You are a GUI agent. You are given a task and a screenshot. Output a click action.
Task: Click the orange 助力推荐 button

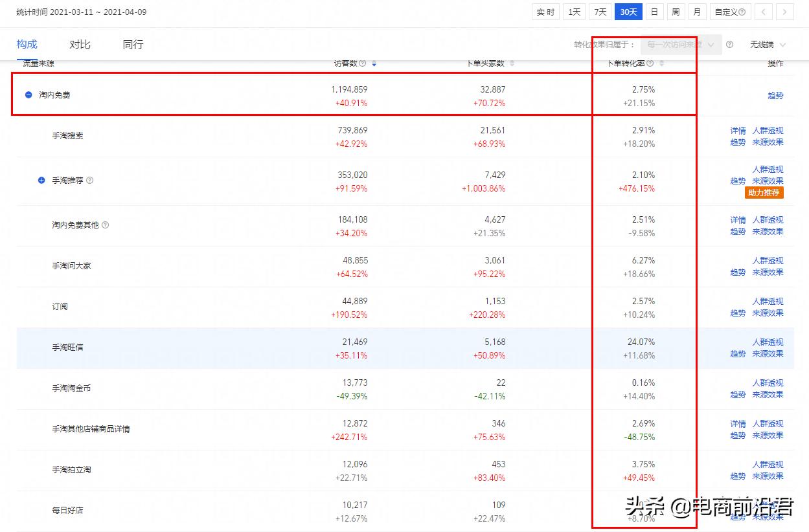(x=764, y=192)
